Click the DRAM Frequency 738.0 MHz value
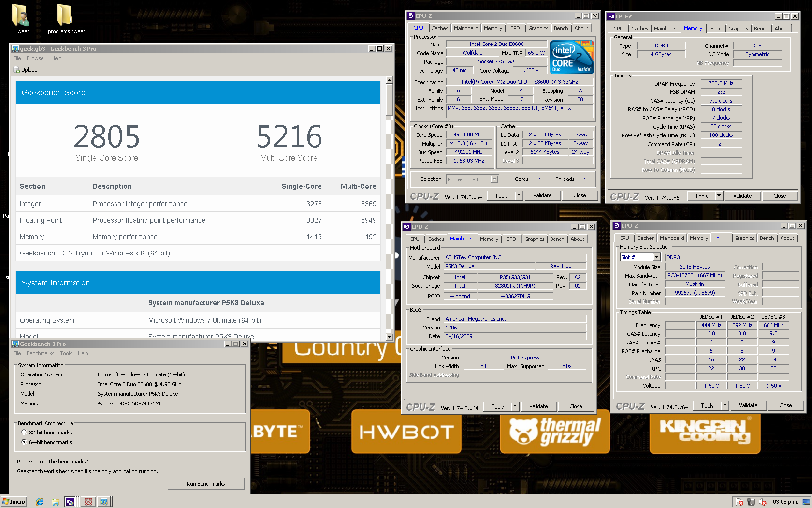The height and width of the screenshot is (508, 812). coord(721,83)
